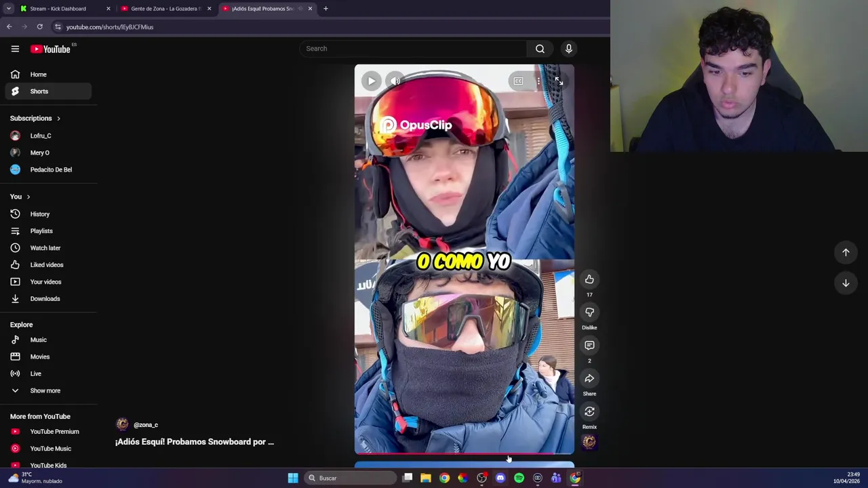Open the sound avatar below Remix
Screen dimensions: 868x488
click(x=589, y=443)
